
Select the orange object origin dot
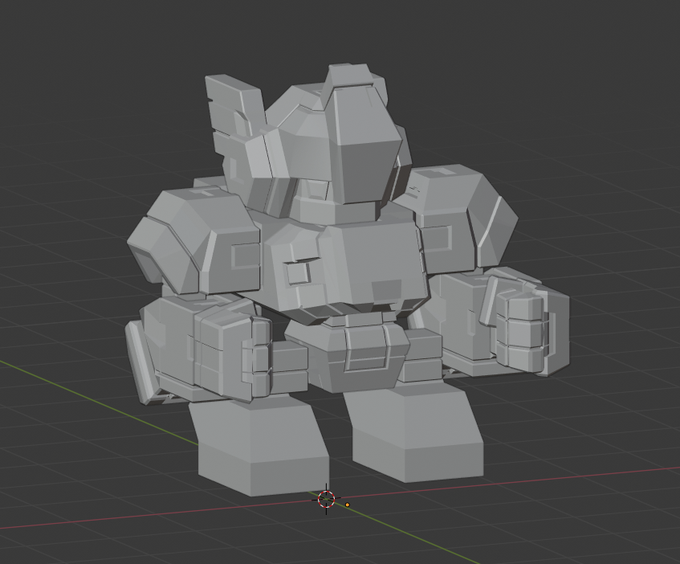(x=347, y=505)
